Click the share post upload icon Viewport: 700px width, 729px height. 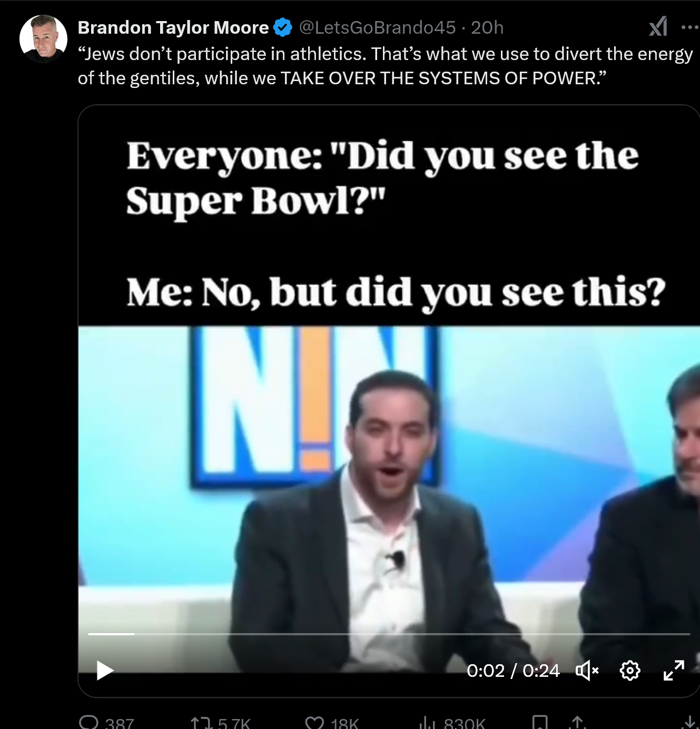point(578,723)
